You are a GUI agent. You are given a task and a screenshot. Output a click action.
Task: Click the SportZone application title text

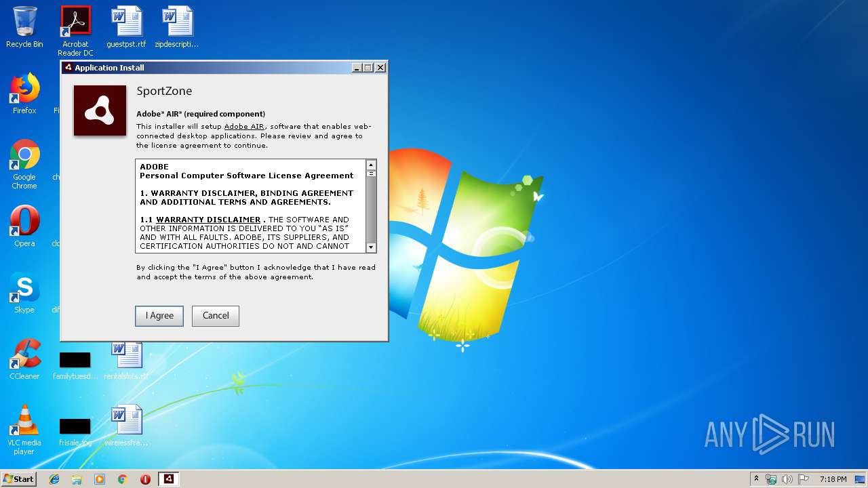pyautogui.click(x=164, y=91)
